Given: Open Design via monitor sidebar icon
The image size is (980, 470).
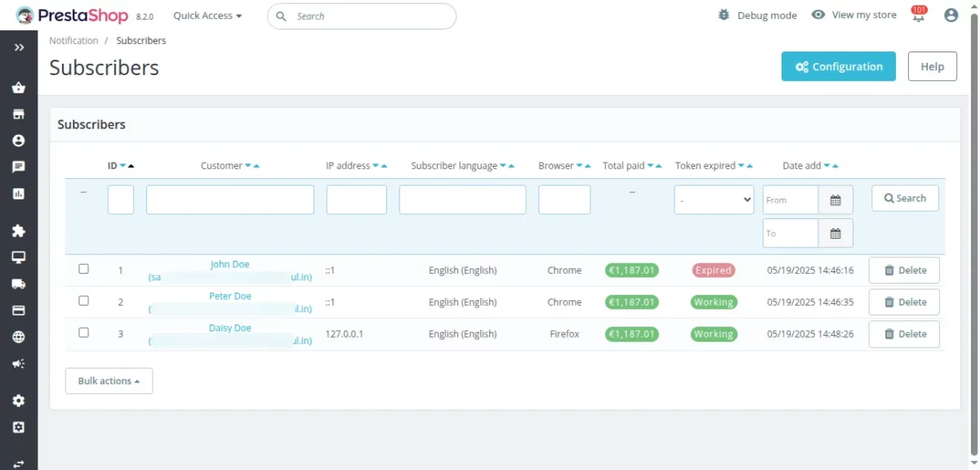Looking at the screenshot, I should 19,257.
